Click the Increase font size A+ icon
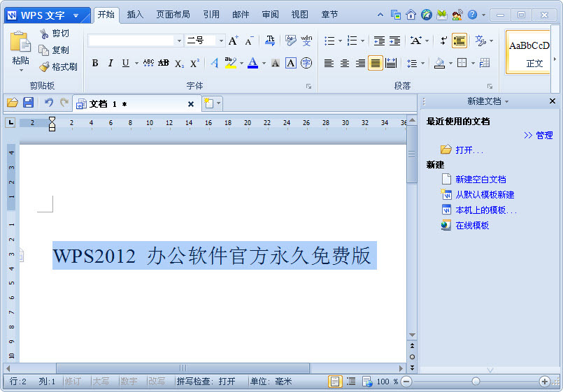The height and width of the screenshot is (392, 563). click(234, 41)
